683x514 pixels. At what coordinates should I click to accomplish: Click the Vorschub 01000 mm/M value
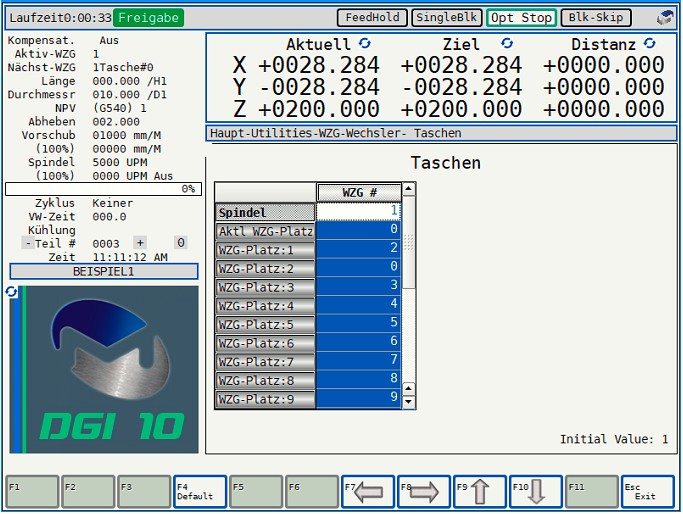(x=127, y=135)
